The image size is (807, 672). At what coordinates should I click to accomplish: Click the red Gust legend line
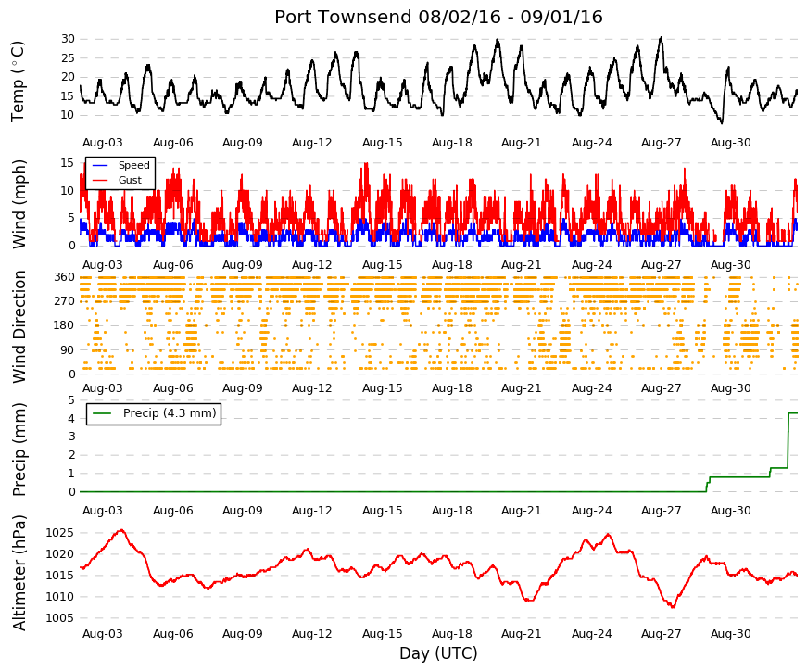coord(100,180)
